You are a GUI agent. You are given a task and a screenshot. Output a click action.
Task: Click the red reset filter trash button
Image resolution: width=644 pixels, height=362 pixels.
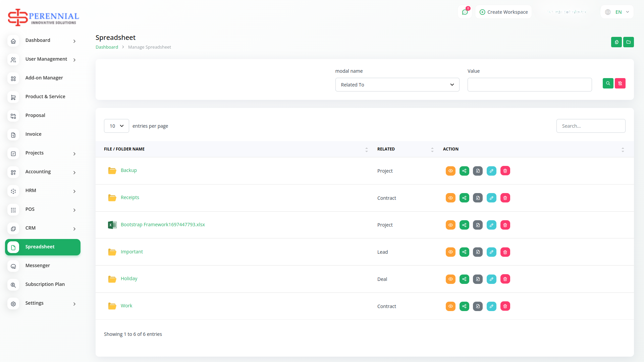click(620, 83)
